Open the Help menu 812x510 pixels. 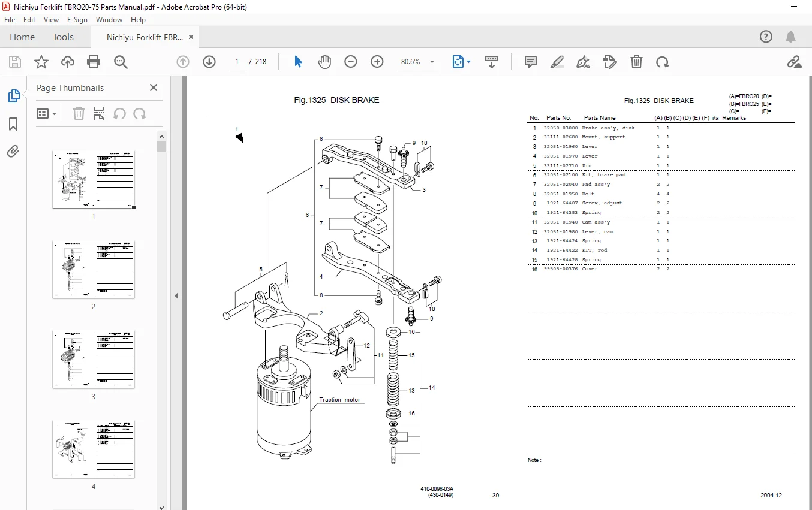(139, 20)
